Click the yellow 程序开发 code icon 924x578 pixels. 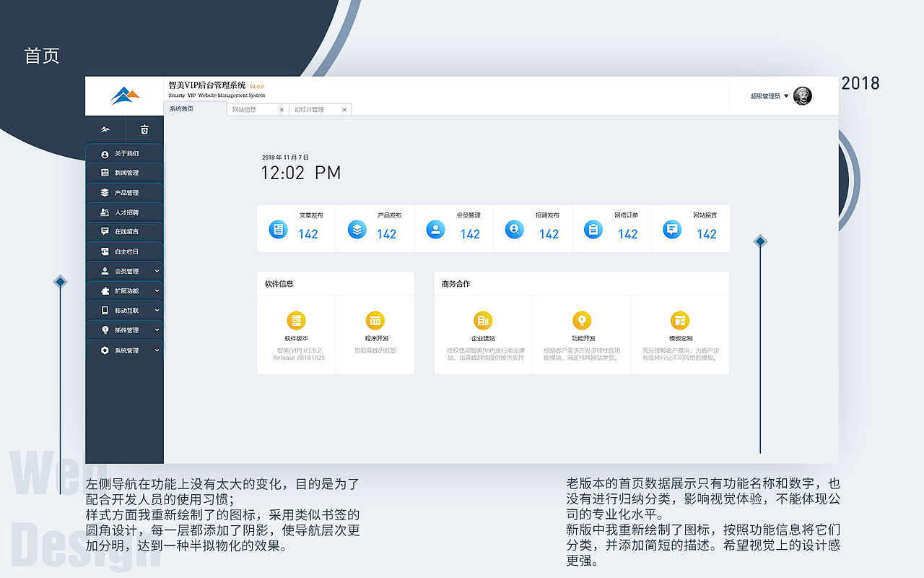point(375,321)
